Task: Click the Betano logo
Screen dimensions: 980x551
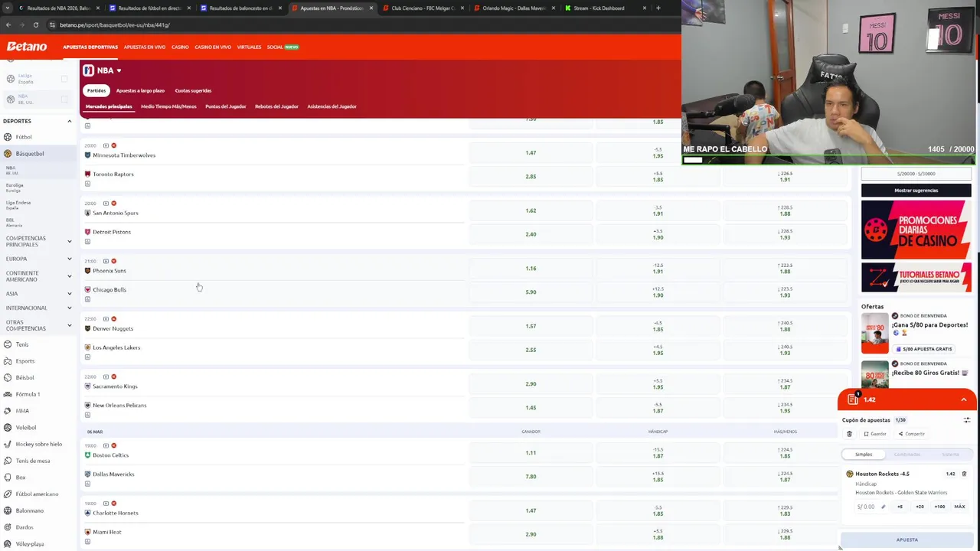Action: pos(27,47)
